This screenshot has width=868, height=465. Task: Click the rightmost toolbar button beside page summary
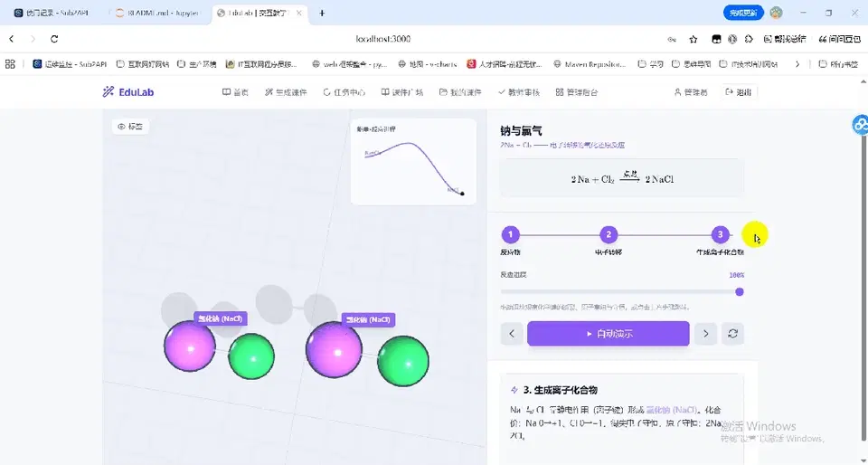839,39
